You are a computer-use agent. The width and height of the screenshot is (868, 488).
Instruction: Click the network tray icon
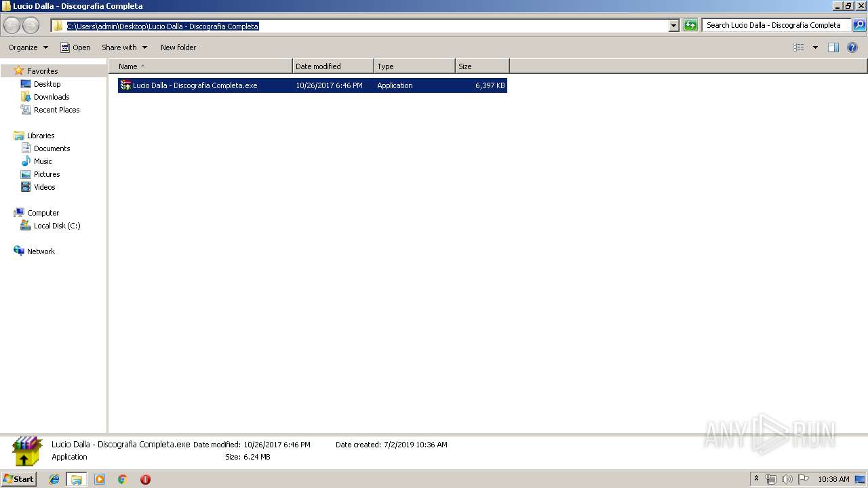771,479
